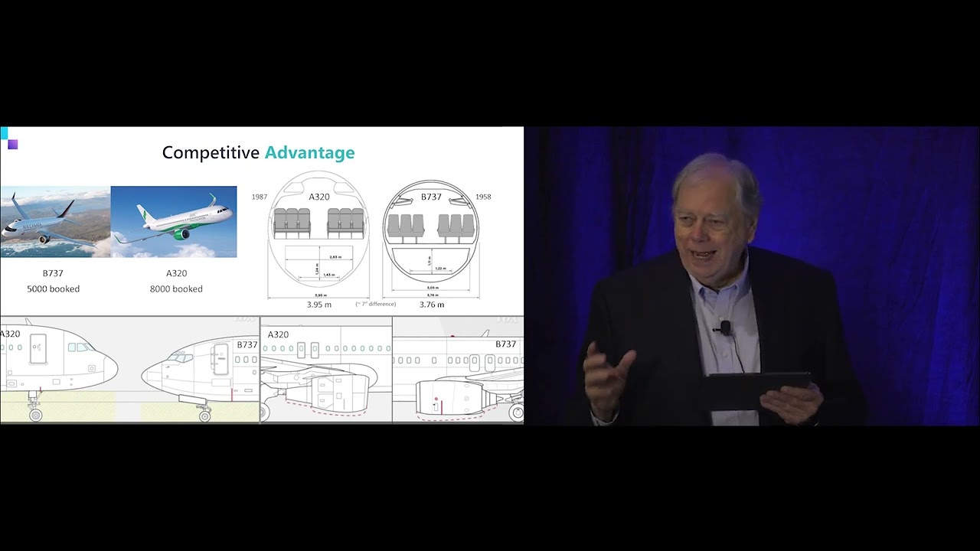Viewport: 980px width, 551px height.
Task: Click 'A320' label in the engine drawing
Action: [x=279, y=334]
